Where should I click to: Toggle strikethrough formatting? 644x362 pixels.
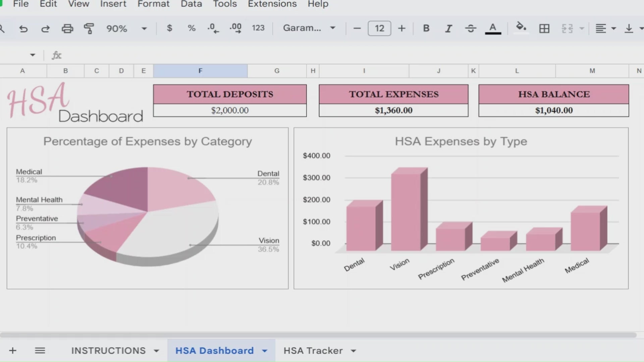tap(471, 28)
